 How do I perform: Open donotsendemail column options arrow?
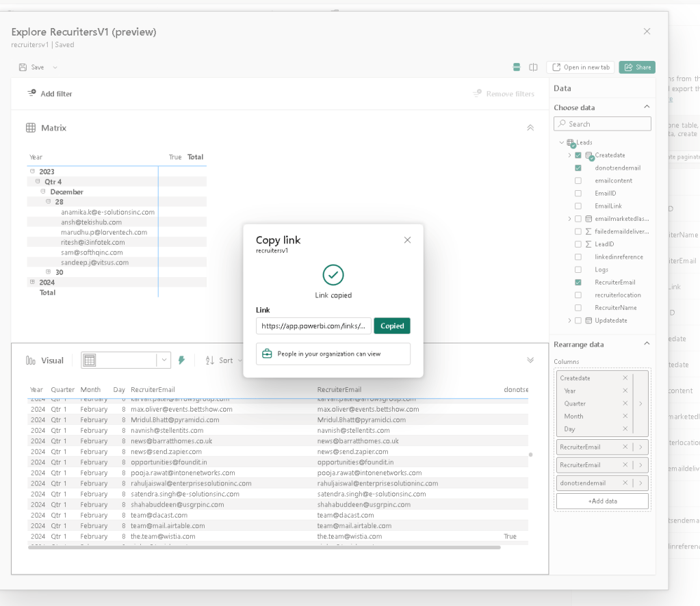click(640, 483)
